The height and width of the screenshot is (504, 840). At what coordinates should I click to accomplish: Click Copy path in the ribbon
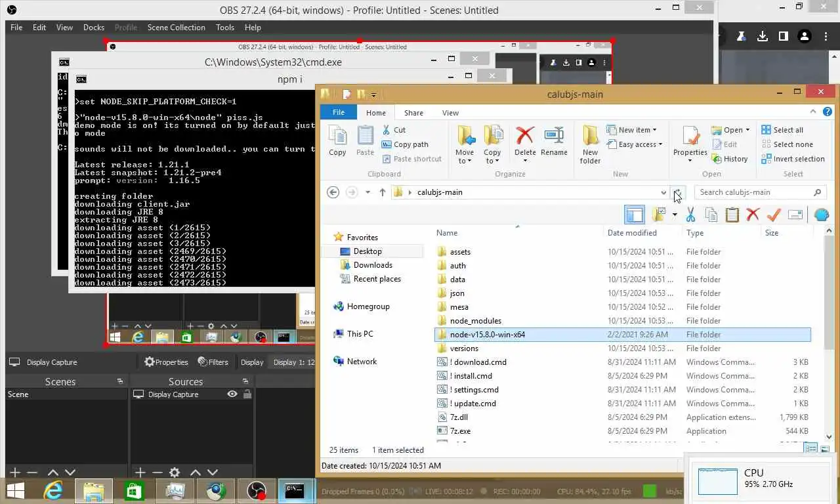click(x=405, y=144)
